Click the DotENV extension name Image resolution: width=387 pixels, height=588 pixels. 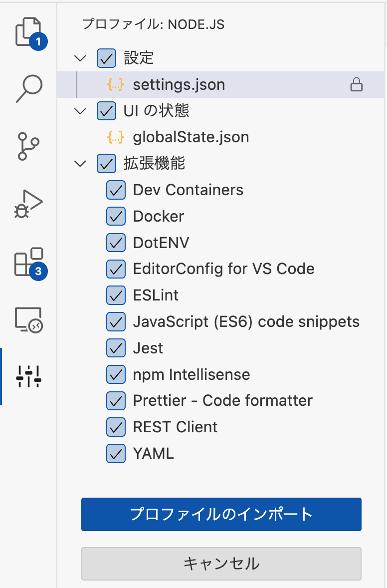[x=161, y=243]
